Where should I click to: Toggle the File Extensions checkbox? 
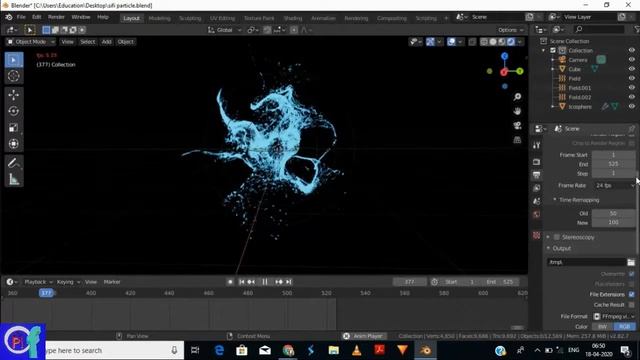631,294
